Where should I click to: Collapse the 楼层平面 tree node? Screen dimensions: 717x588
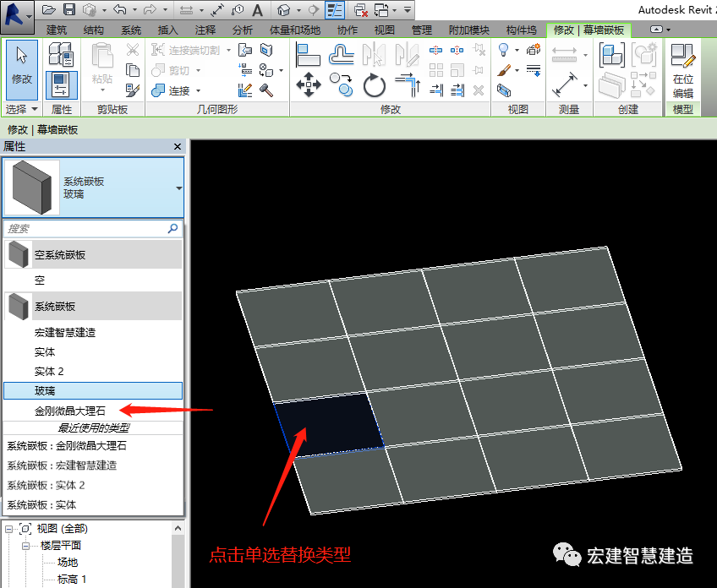27,546
